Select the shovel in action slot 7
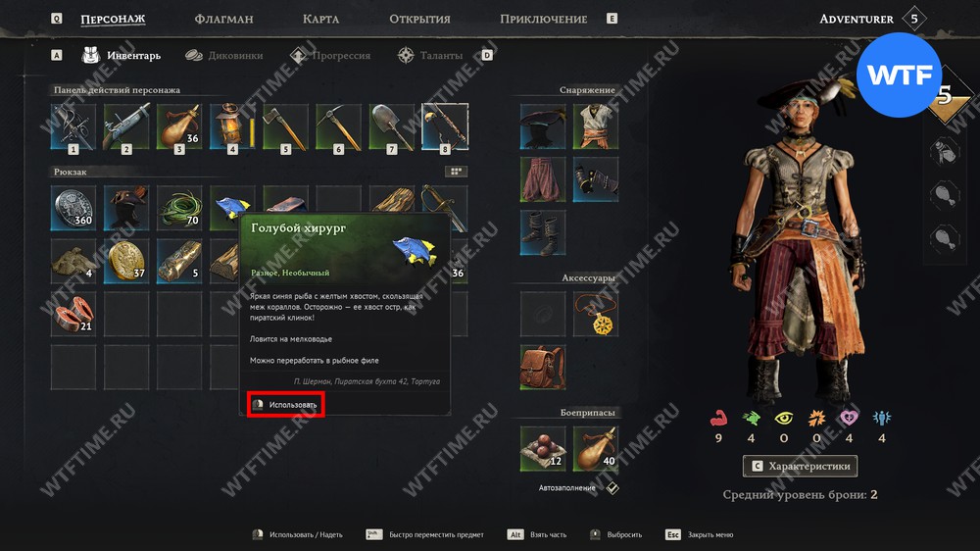This screenshot has width=980, height=551. click(x=392, y=126)
